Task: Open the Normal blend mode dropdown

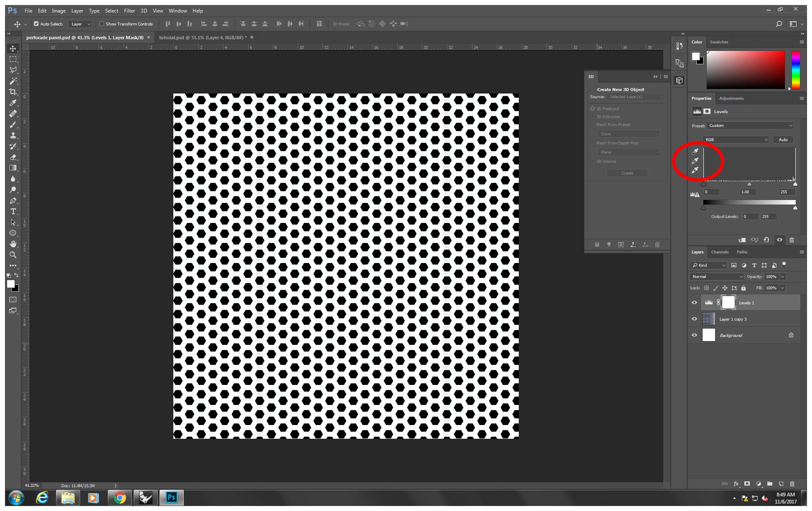Action: tap(716, 277)
